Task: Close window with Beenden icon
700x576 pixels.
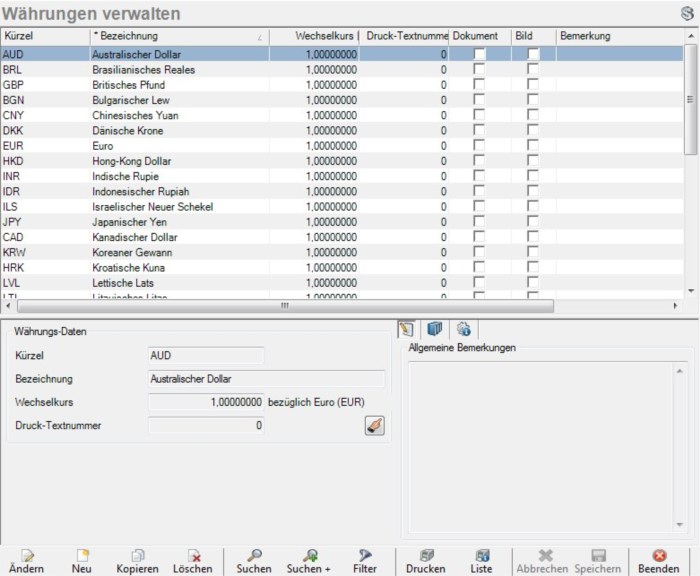Action: (659, 555)
